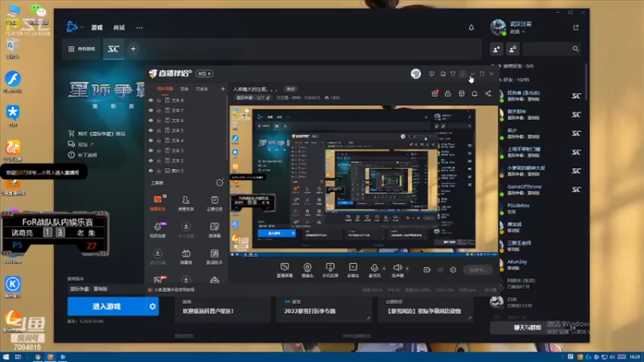Hide the 文本 3 source layer

(x=151, y=150)
